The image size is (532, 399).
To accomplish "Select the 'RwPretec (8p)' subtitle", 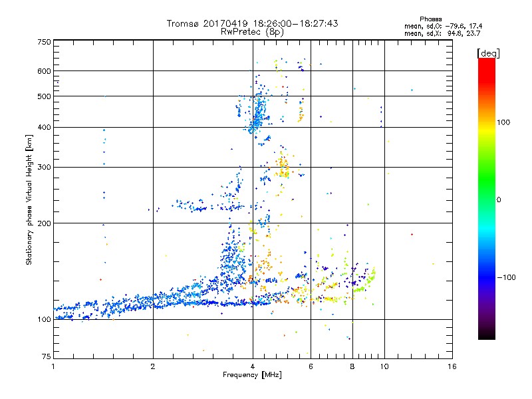I will pyautogui.click(x=252, y=32).
